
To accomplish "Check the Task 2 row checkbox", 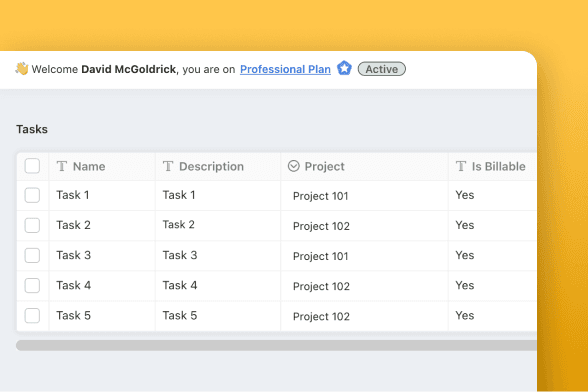I will [x=32, y=225].
